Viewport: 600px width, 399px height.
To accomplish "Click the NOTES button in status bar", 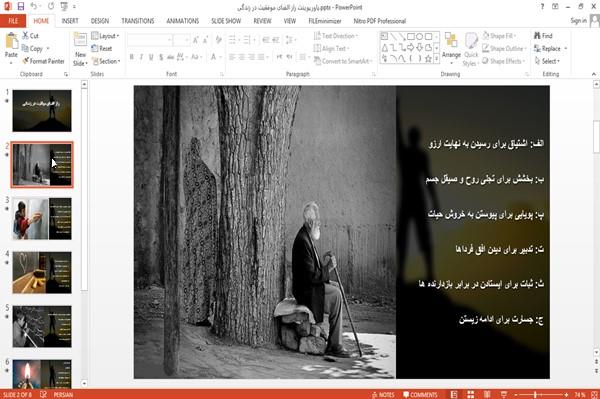I will click(x=383, y=395).
